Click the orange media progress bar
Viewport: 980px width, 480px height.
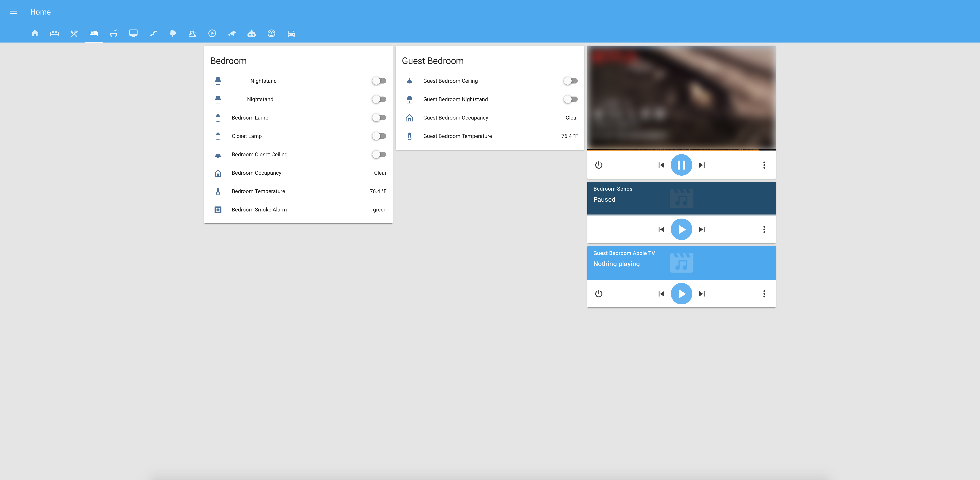(673, 150)
